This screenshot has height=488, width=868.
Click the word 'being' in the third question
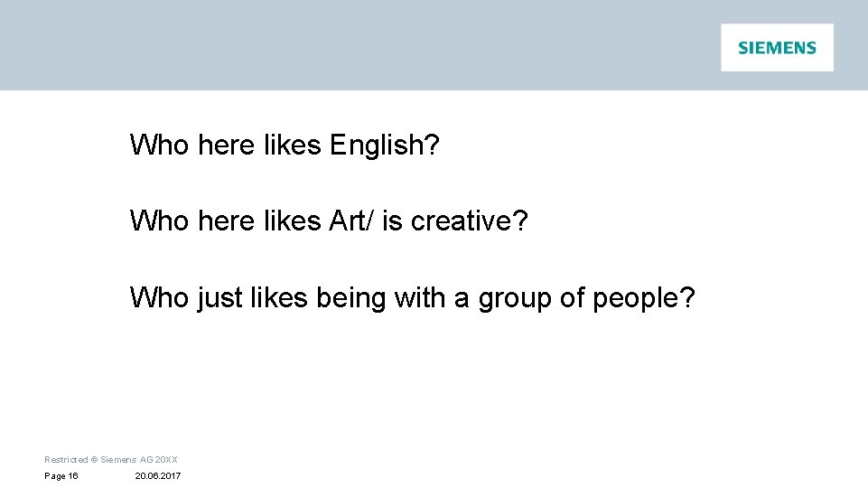coord(351,298)
